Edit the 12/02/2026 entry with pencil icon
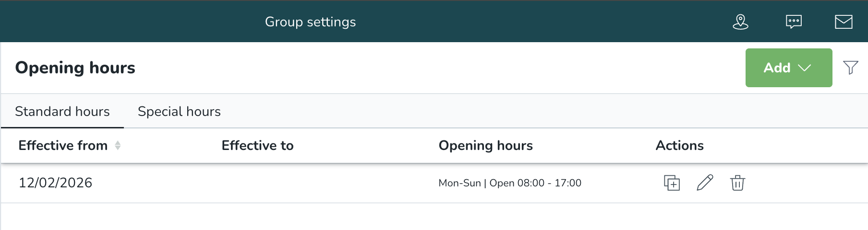 (x=705, y=183)
